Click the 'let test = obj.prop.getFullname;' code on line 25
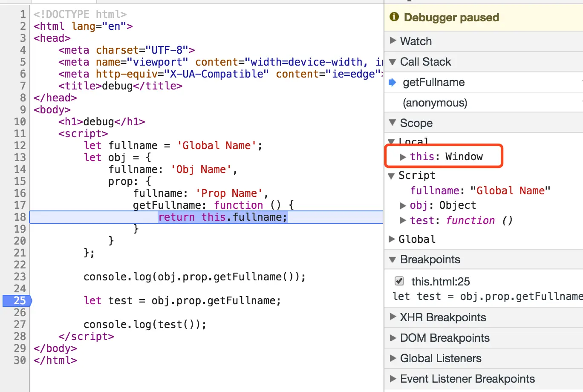 click(x=182, y=300)
